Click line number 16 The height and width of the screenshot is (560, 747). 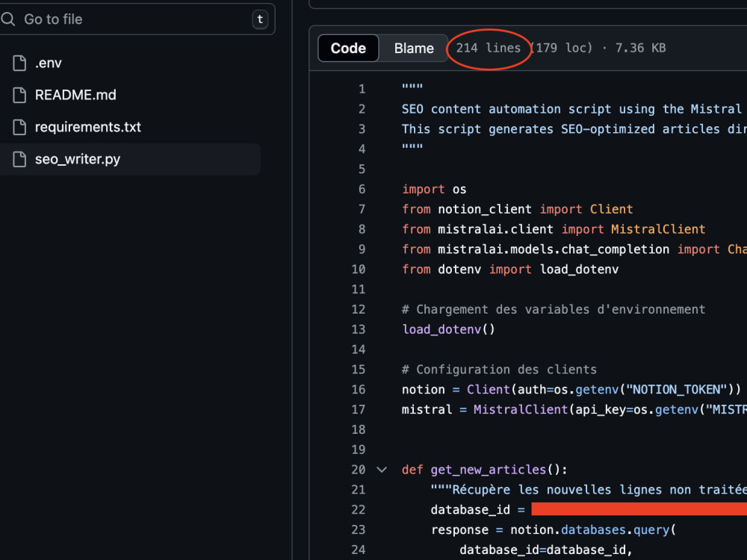click(x=359, y=390)
